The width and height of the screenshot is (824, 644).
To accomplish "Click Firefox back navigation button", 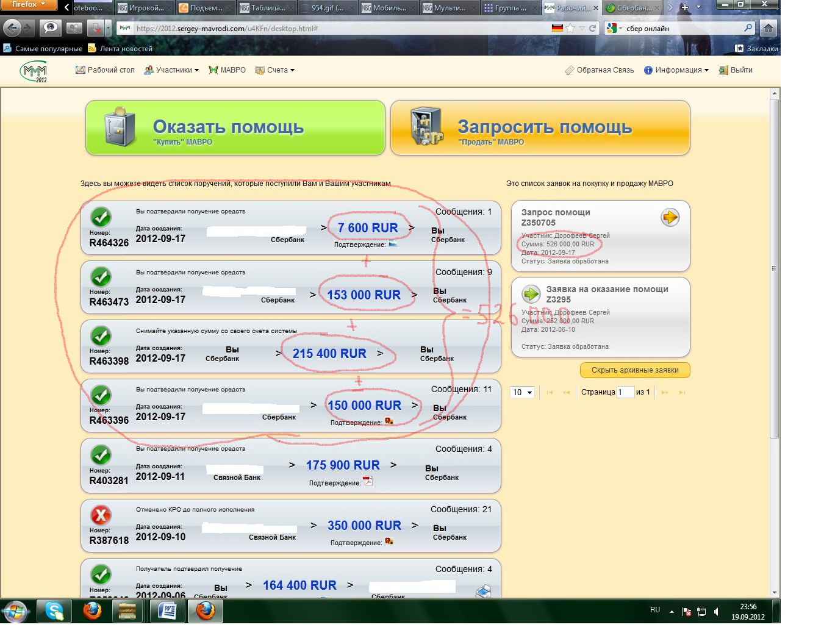I will 12,28.
